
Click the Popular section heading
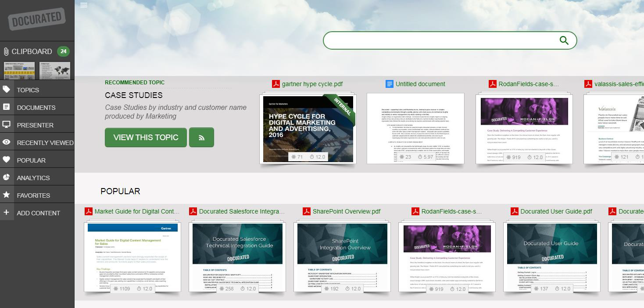pos(120,191)
